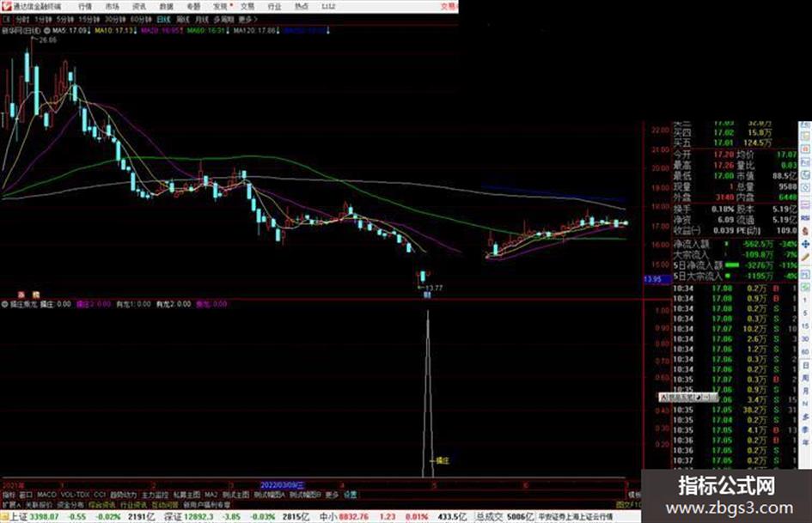Click the 中小 index in status bar

pos(328,517)
